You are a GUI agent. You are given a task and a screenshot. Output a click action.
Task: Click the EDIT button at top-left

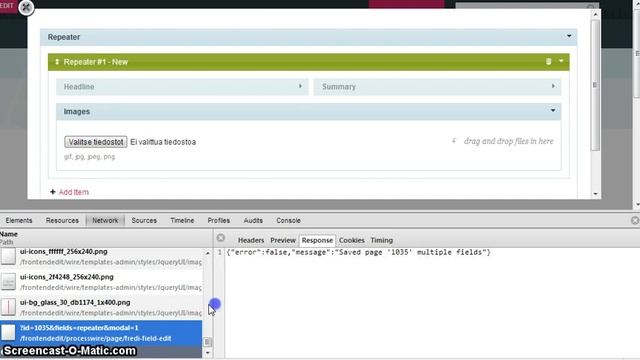pyautogui.click(x=8, y=6)
